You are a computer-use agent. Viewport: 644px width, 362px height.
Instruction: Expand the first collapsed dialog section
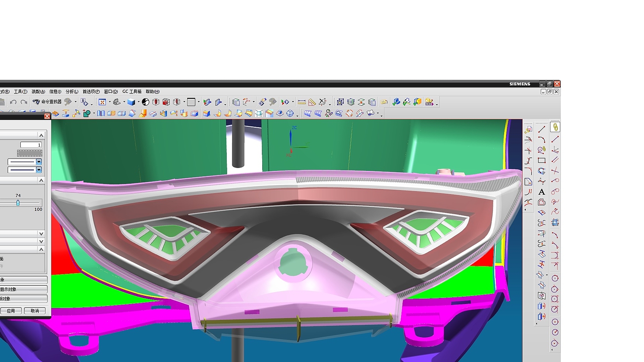41,234
